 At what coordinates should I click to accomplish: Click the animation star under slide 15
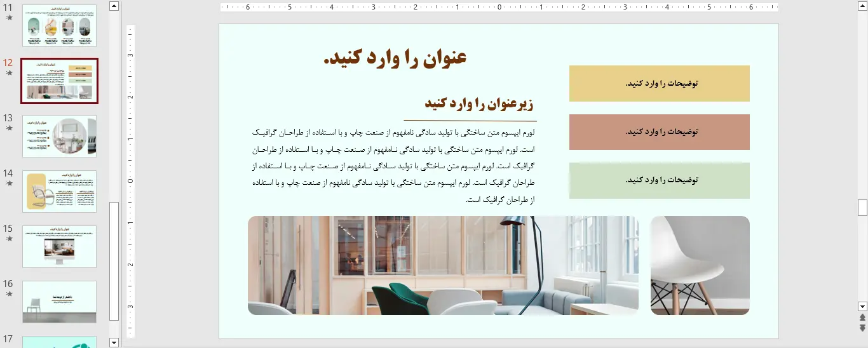click(9, 238)
